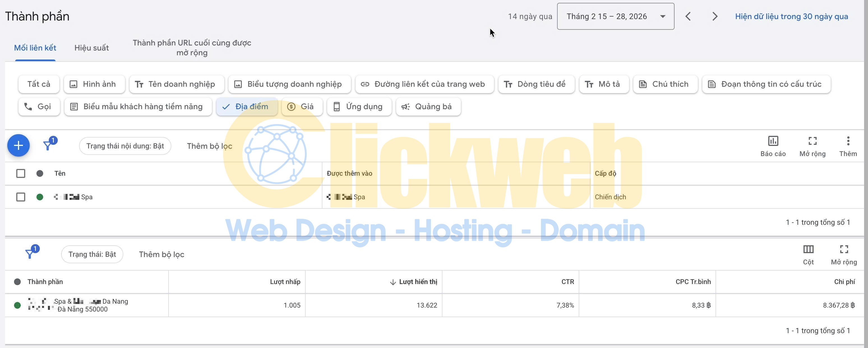Image resolution: width=868 pixels, height=348 pixels.
Task: Adjust table columns via the Cột icon
Action: (x=808, y=254)
